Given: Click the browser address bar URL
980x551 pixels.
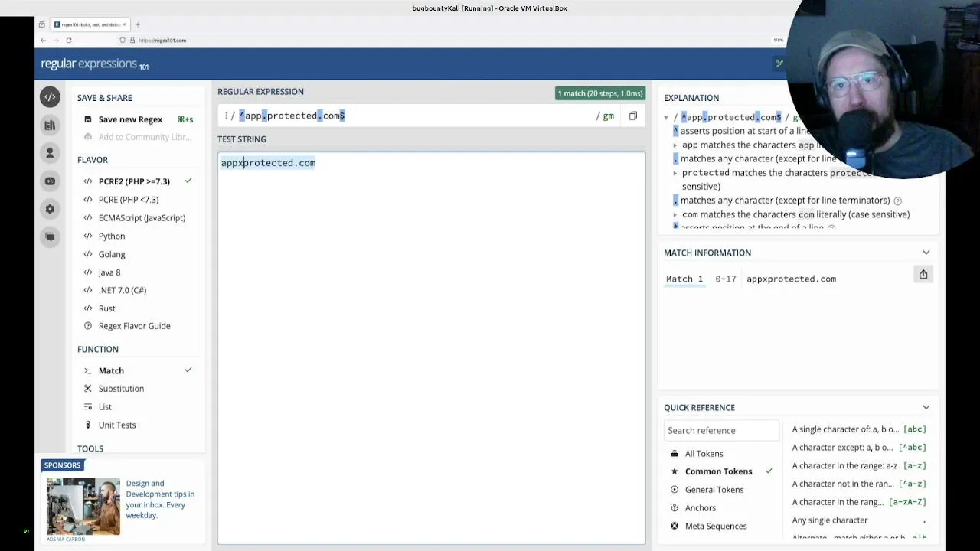Looking at the screenshot, I should (x=162, y=40).
